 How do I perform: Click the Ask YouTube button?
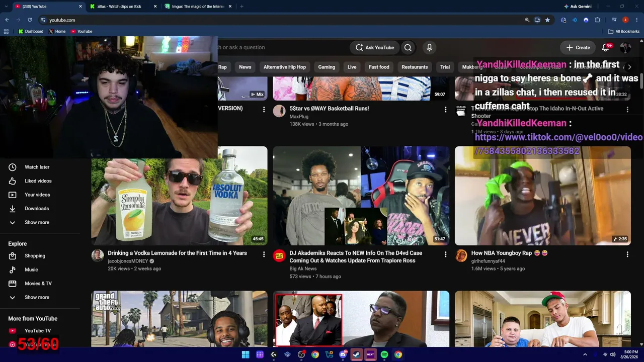point(375,47)
